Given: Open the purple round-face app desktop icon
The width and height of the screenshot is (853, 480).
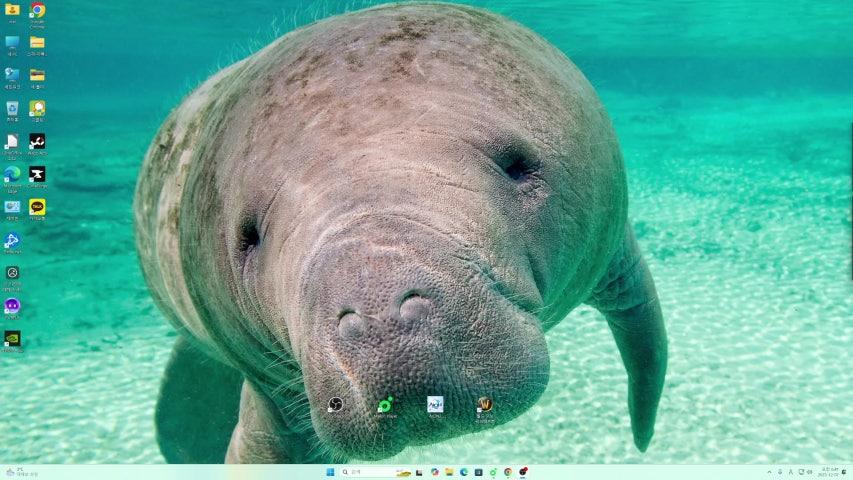Looking at the screenshot, I should point(12,305).
